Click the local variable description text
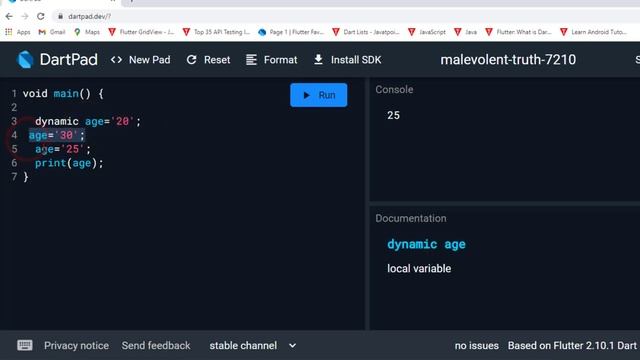Viewport: 640px width, 360px height. tap(419, 269)
